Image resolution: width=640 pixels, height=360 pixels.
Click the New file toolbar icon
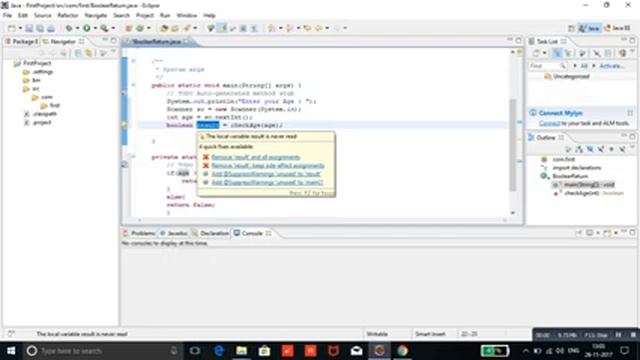coord(11,28)
